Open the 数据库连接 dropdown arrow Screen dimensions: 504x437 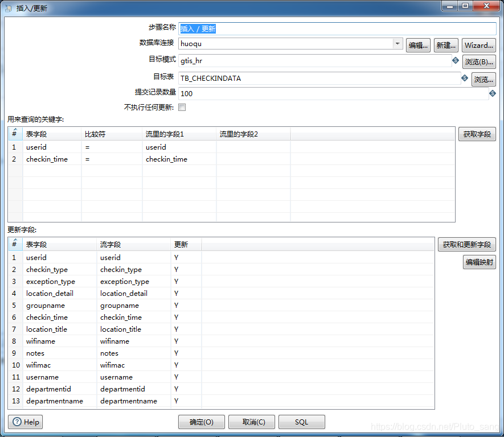(x=398, y=43)
